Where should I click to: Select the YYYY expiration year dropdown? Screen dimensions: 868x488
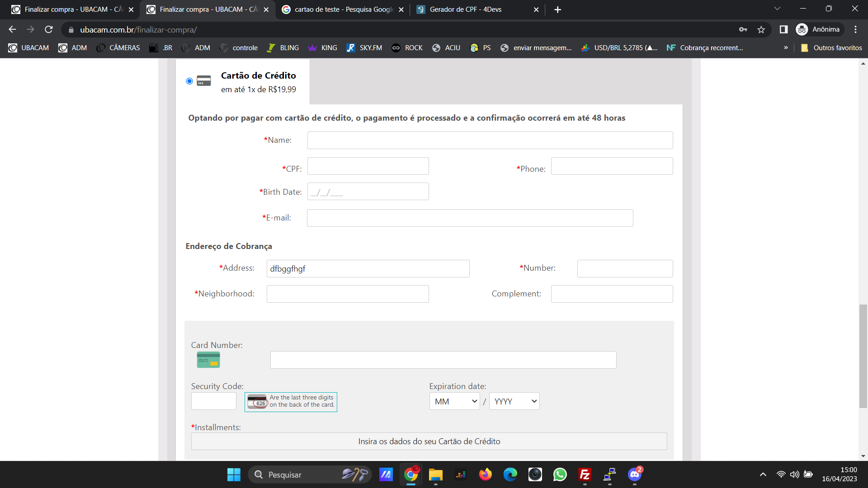click(x=513, y=401)
